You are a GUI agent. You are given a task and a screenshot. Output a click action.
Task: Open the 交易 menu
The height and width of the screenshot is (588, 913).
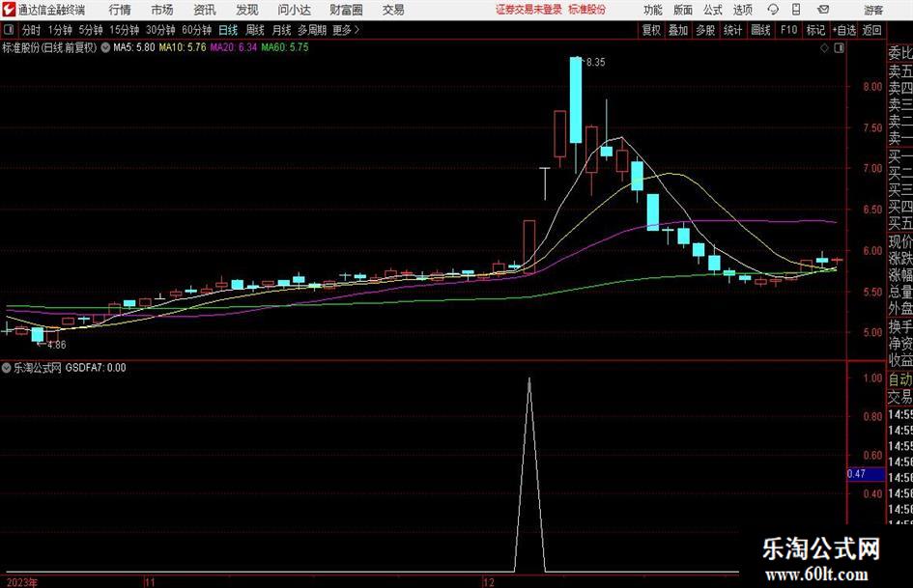(393, 10)
